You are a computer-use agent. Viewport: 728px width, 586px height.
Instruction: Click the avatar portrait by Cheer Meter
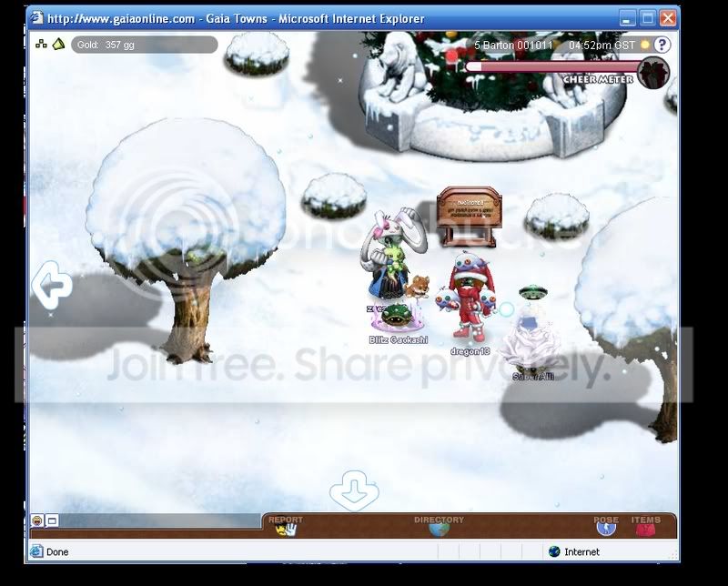[x=653, y=73]
